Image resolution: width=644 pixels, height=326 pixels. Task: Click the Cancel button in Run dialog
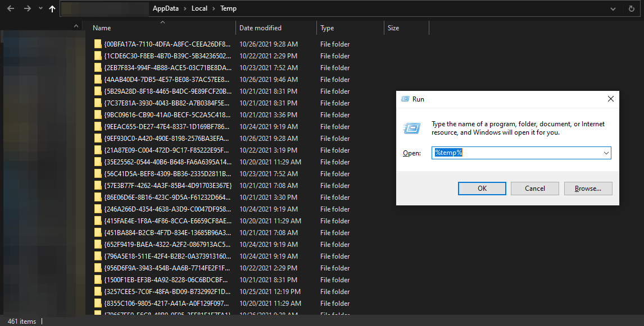click(534, 188)
